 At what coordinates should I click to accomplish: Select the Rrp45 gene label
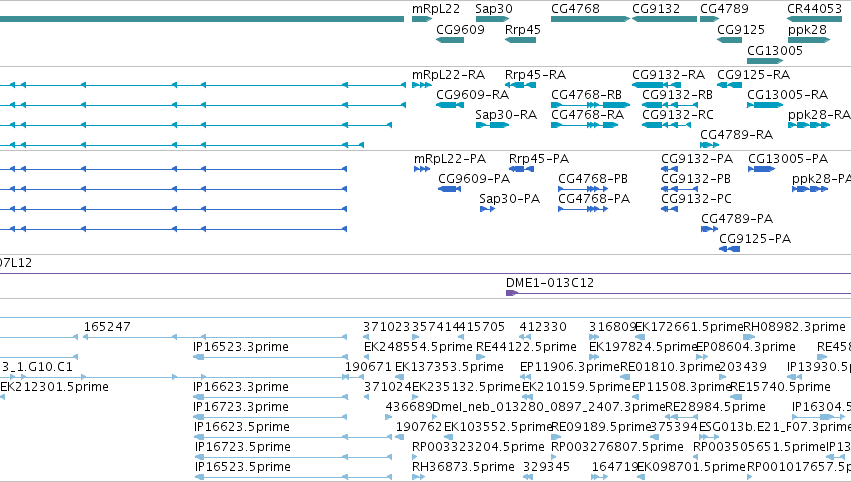[523, 29]
